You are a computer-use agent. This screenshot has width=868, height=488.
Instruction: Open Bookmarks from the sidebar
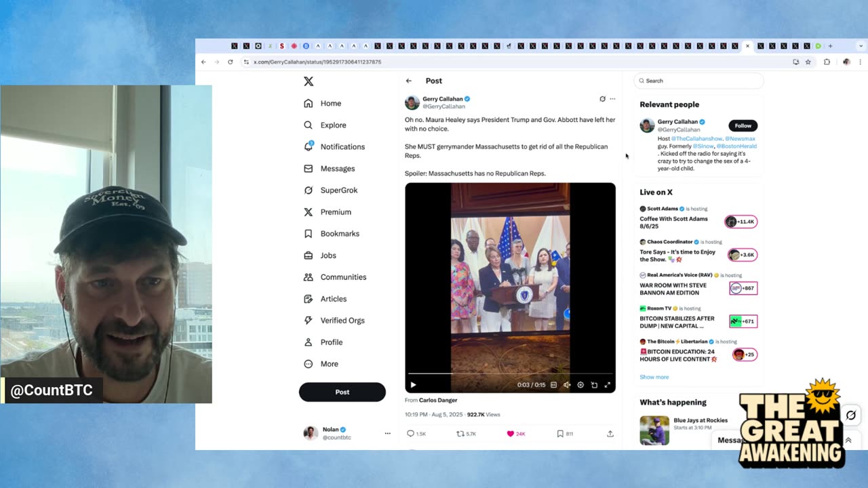point(332,233)
